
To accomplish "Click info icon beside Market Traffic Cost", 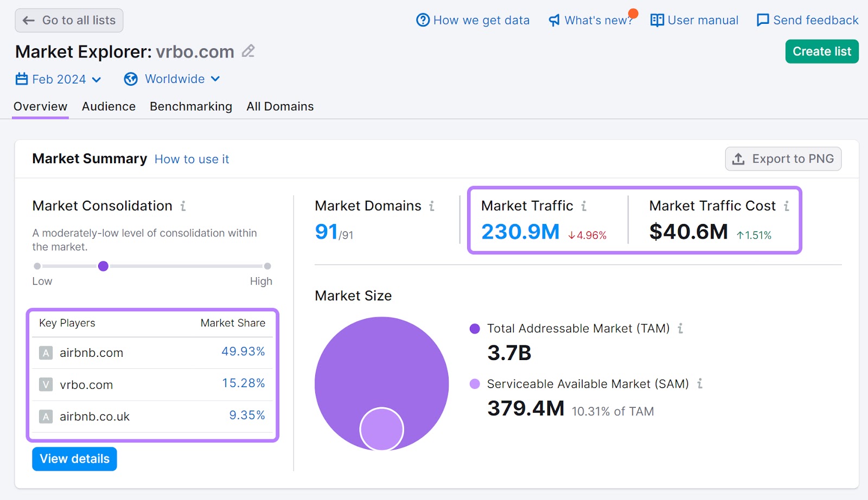I will point(787,206).
